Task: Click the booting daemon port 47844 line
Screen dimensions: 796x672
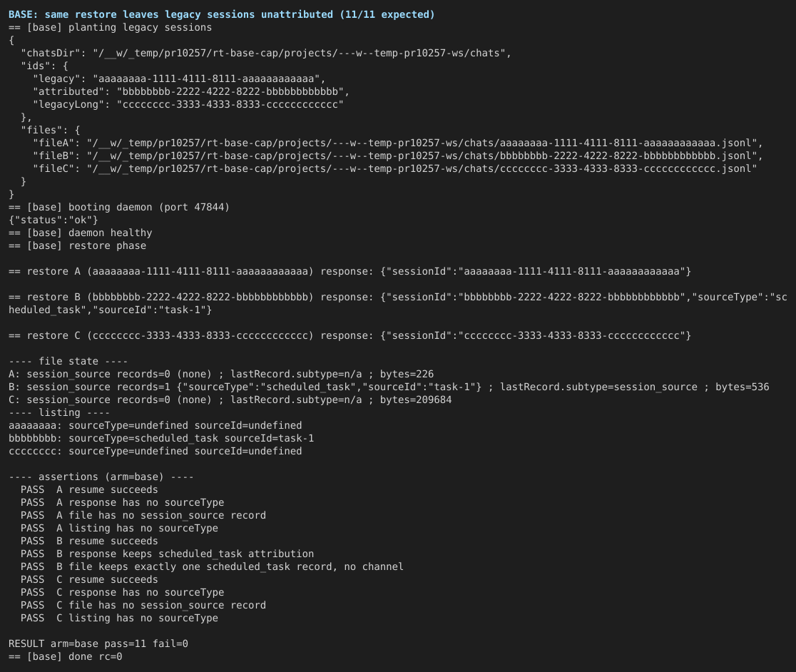Action: 119,207
